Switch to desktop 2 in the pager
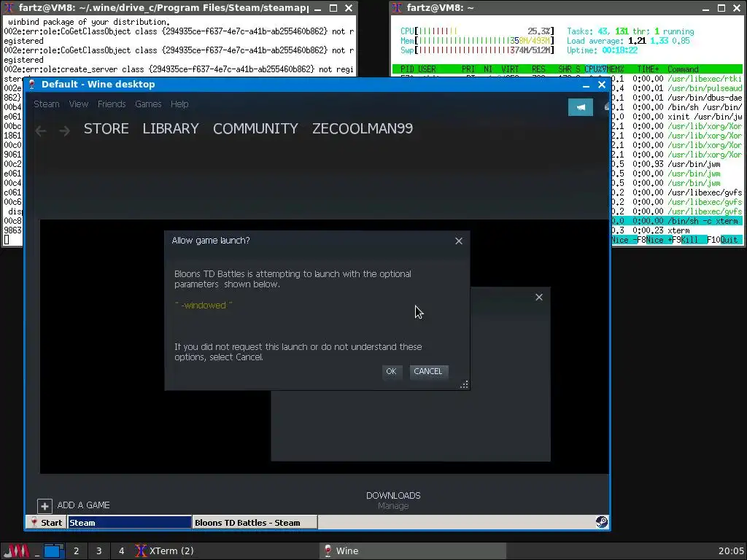 [76, 551]
